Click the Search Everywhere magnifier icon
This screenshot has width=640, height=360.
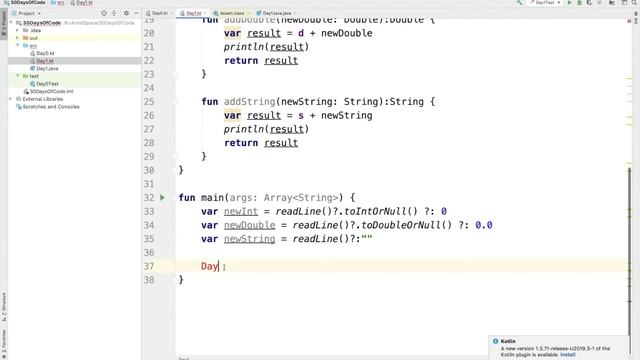point(634,2)
